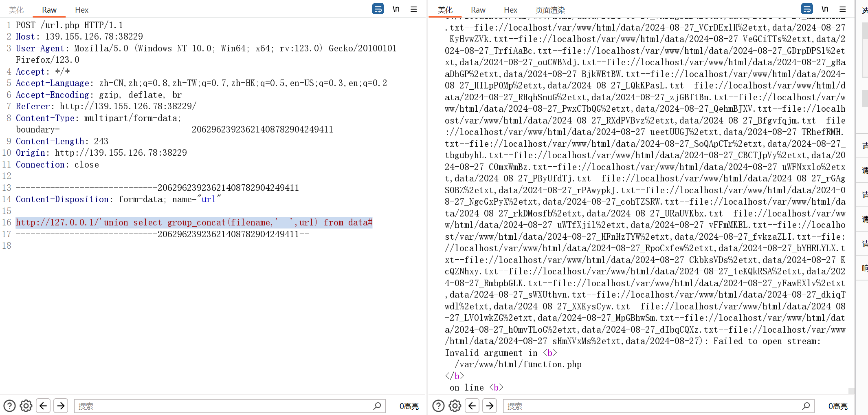Open the request Hex tab
868x415 pixels.
(x=81, y=10)
